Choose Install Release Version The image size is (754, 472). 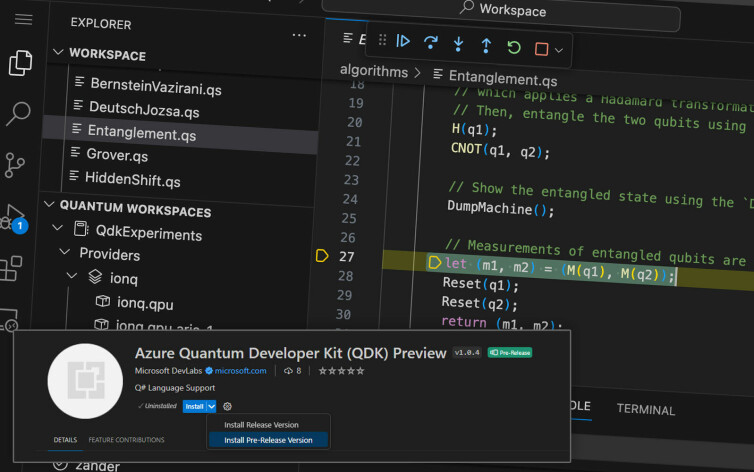(261, 424)
